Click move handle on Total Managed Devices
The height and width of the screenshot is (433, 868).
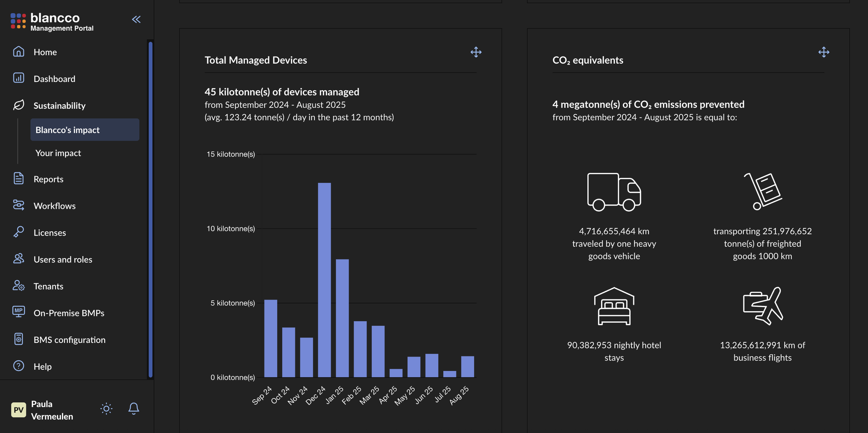(476, 52)
